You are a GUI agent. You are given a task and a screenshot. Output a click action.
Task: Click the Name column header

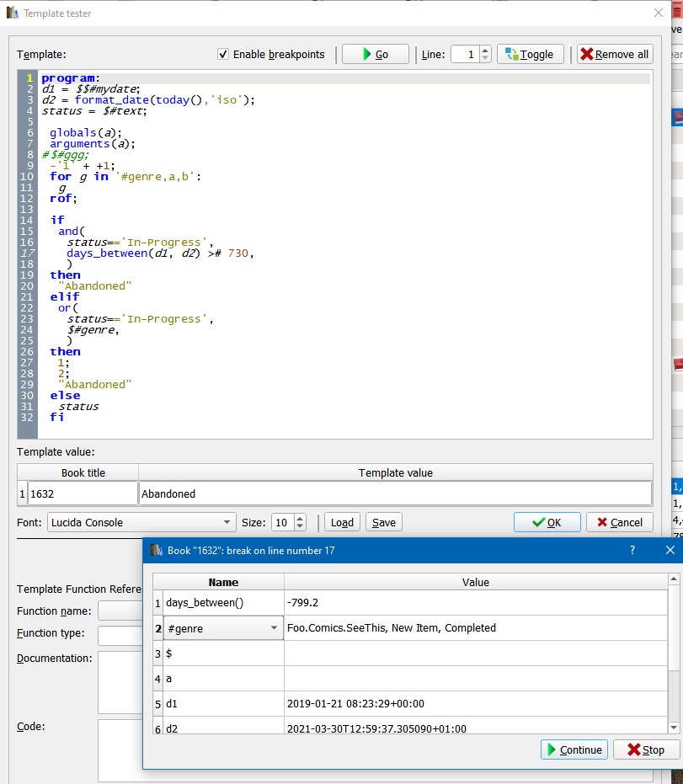223,582
